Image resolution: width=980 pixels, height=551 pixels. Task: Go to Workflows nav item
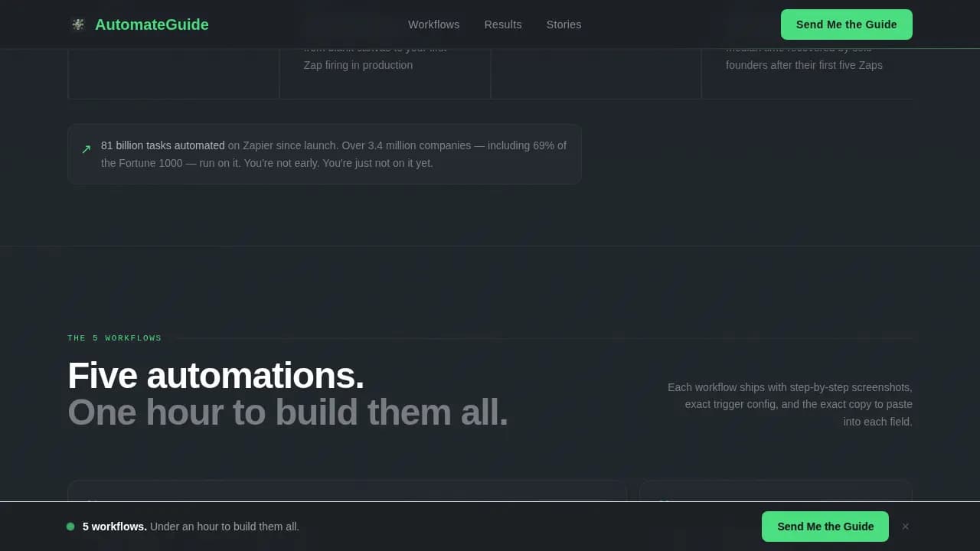tap(434, 24)
